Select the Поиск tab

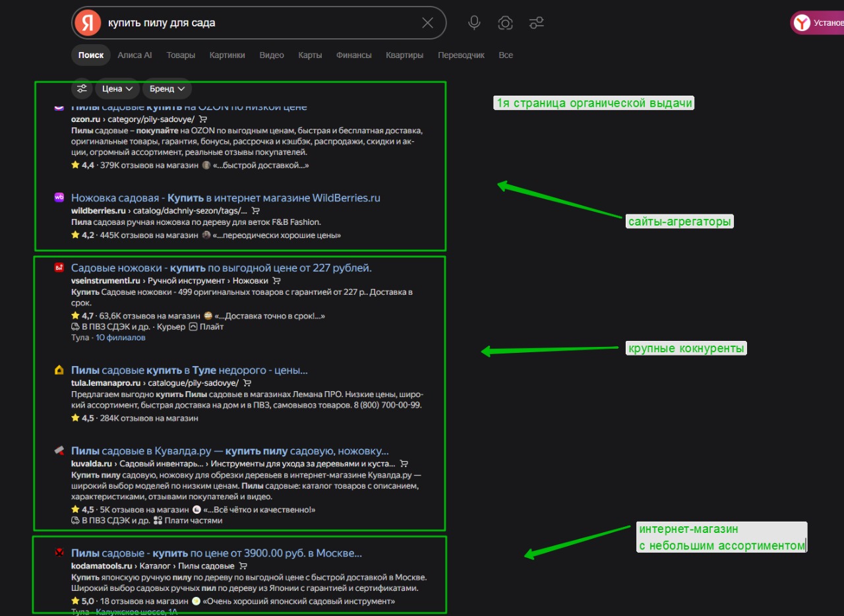[x=91, y=55]
